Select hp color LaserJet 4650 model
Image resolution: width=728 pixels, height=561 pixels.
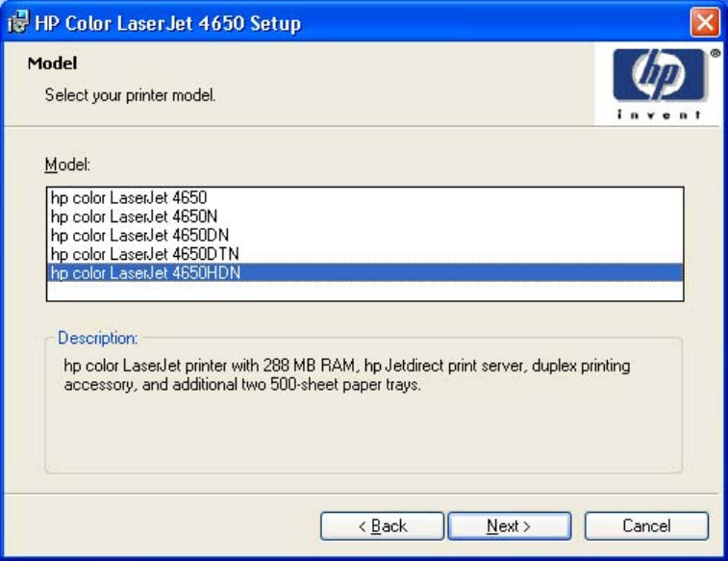coord(364,198)
